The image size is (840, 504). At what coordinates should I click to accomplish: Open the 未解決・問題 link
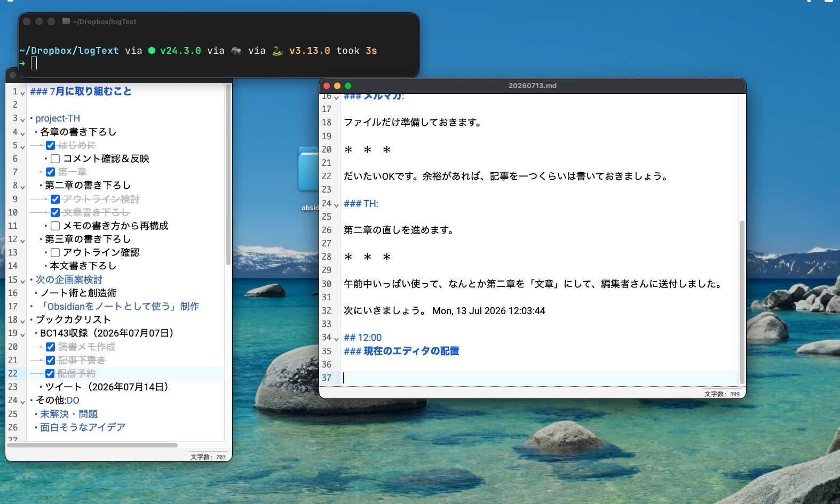(69, 414)
